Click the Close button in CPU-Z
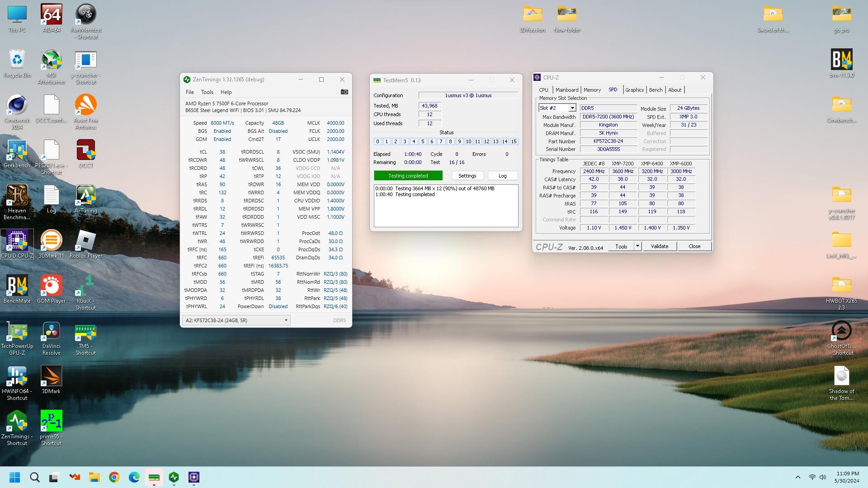This screenshot has width=868, height=488. (x=694, y=246)
